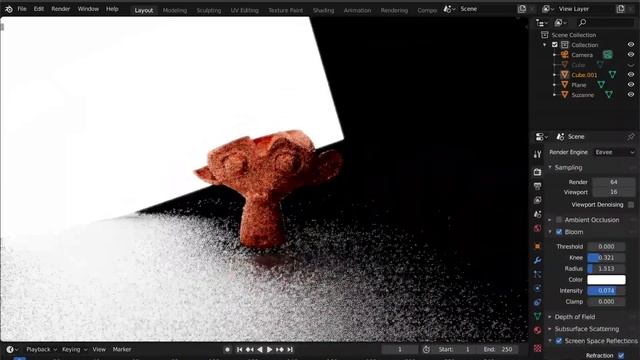Image resolution: width=640 pixels, height=360 pixels.
Task: Open the Object Constraints properties tab
Action: [538, 302]
